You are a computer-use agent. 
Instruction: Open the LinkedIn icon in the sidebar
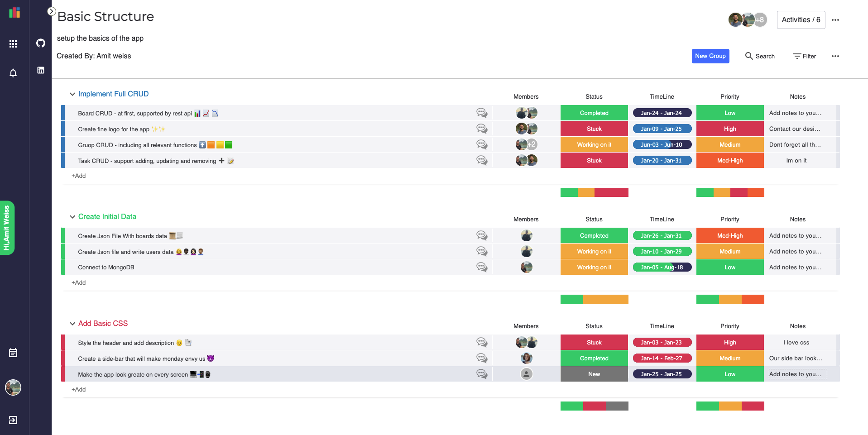pyautogui.click(x=40, y=70)
